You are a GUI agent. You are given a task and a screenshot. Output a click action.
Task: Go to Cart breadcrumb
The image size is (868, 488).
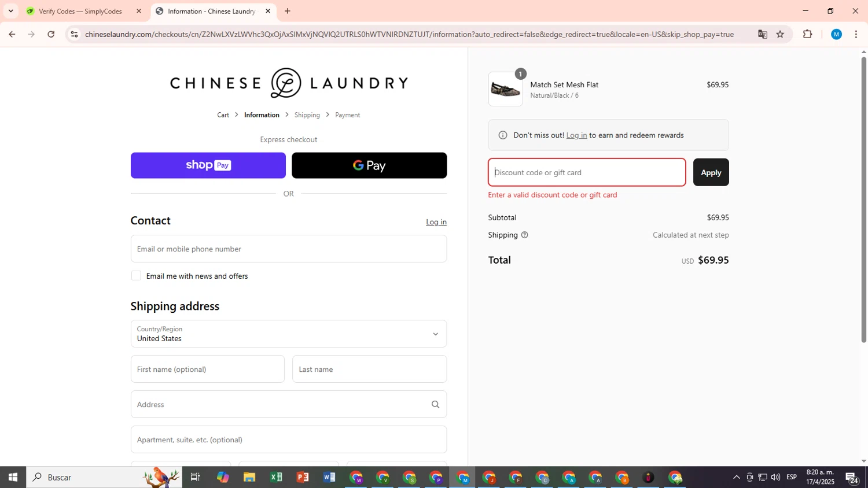point(223,115)
